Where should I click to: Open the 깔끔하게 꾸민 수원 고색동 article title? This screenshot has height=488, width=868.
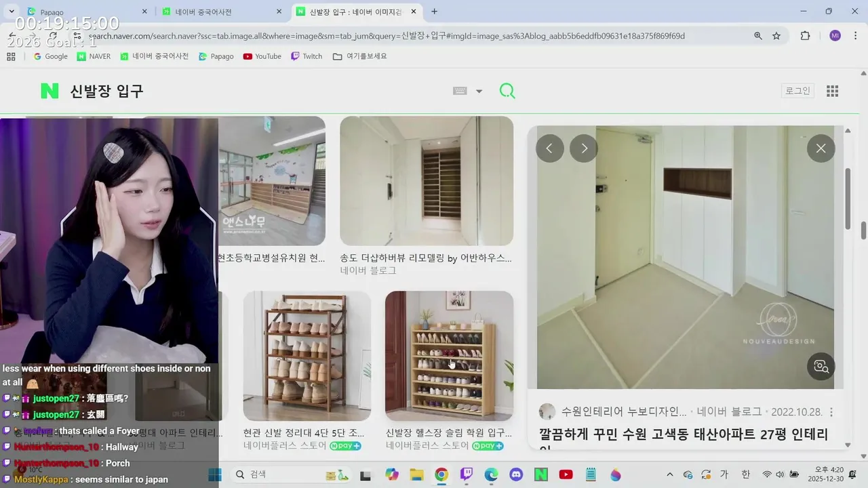tap(684, 434)
